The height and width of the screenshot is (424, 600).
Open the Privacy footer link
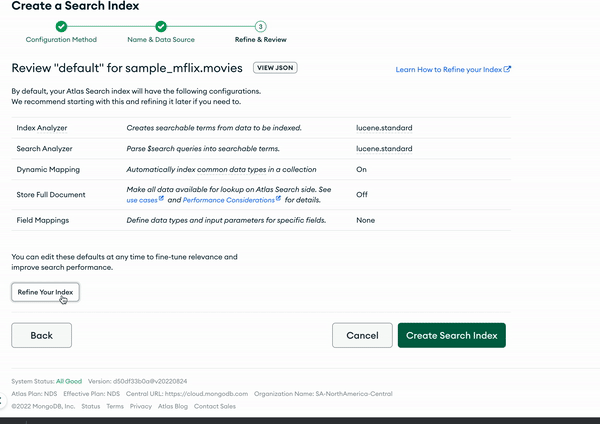click(141, 407)
